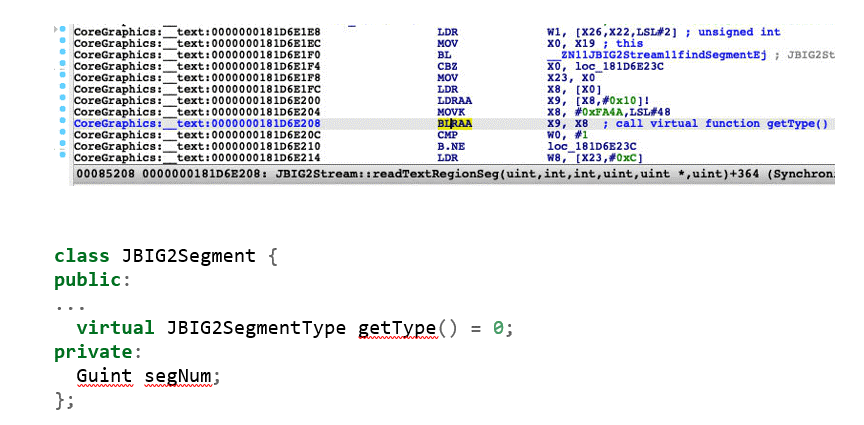Select address text 0000000181D6E1F8
This screenshot has height=425, width=864.
pyautogui.click(x=266, y=78)
